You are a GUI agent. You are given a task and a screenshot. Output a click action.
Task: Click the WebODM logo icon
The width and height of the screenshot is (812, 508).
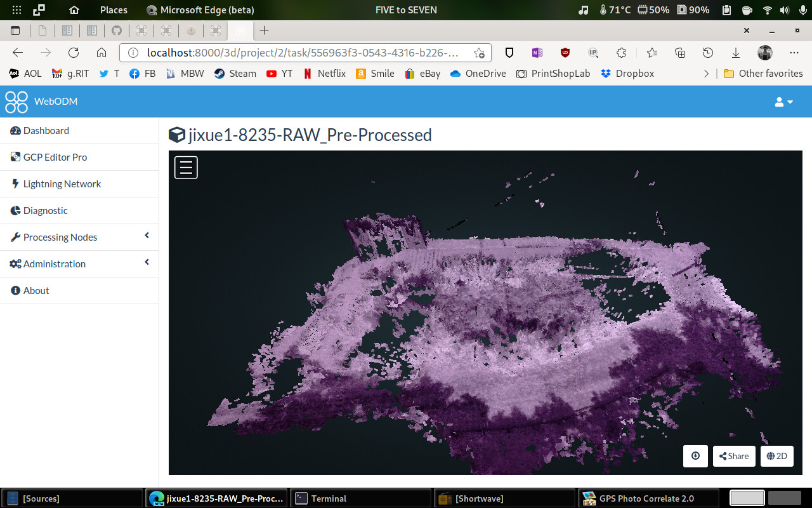click(x=16, y=102)
